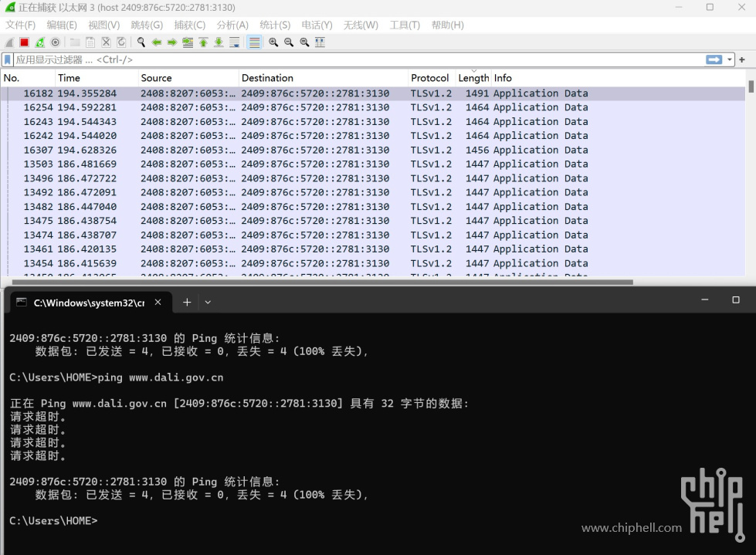Close the cmd terminal tab
Image resolution: width=756 pixels, height=555 pixels.
coord(158,302)
